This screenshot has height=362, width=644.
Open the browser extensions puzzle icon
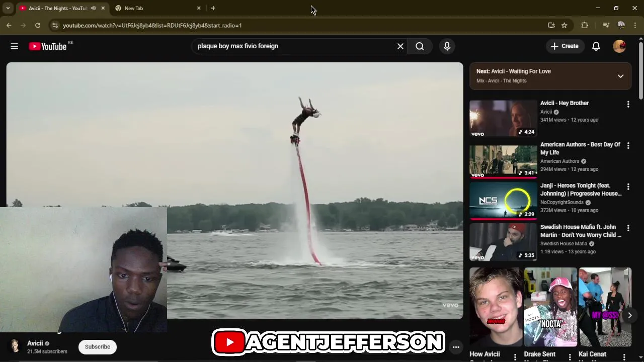(x=585, y=25)
